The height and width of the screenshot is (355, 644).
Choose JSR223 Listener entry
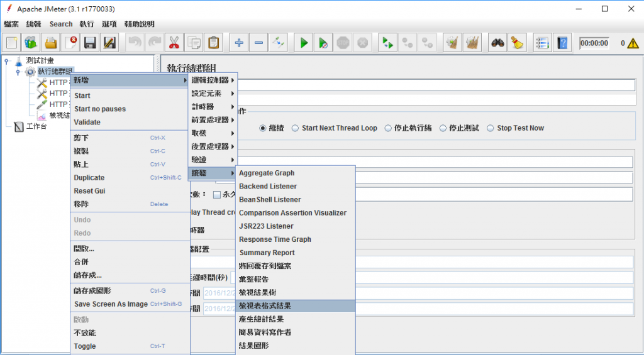pyautogui.click(x=296, y=226)
